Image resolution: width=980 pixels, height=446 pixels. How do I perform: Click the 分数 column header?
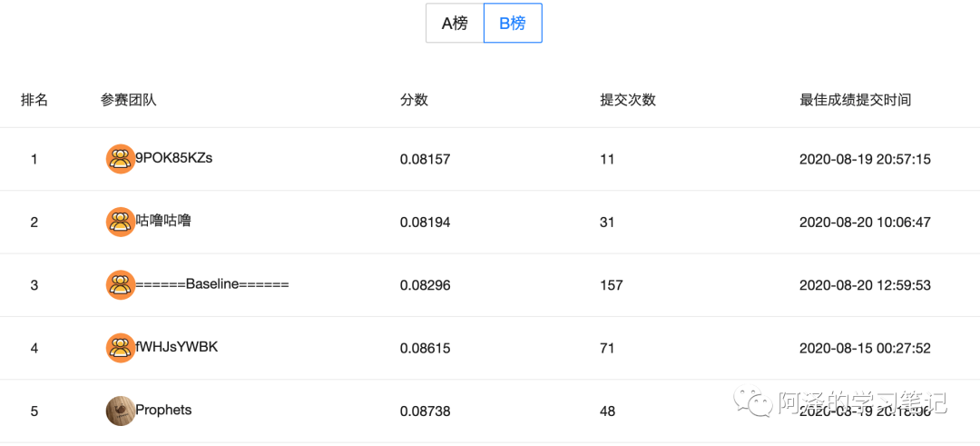coord(414,100)
